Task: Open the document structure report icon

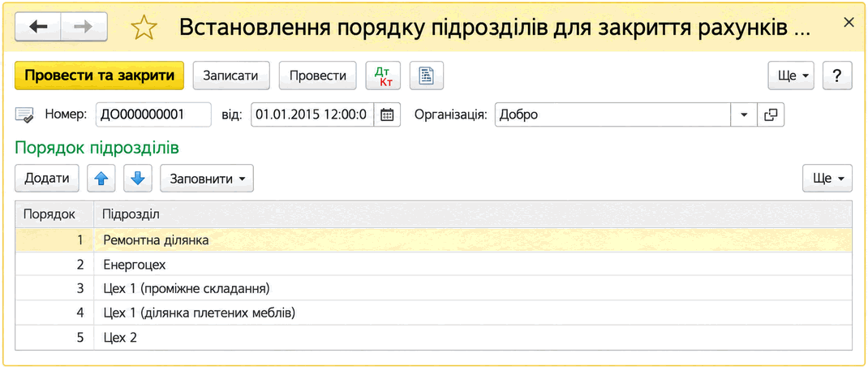Action: [x=426, y=75]
